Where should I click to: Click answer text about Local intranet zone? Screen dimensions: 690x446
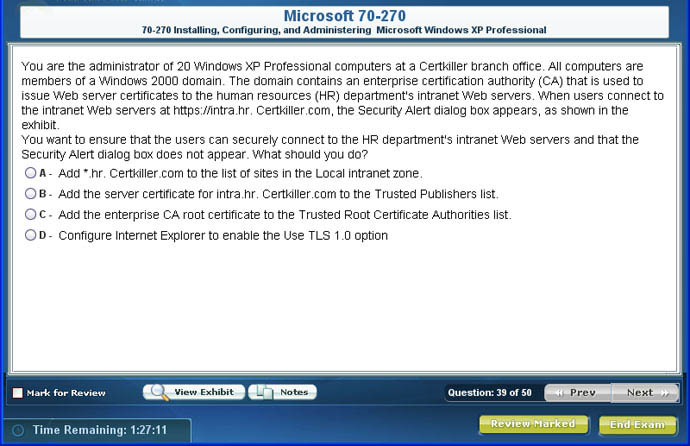pyautogui.click(x=240, y=173)
